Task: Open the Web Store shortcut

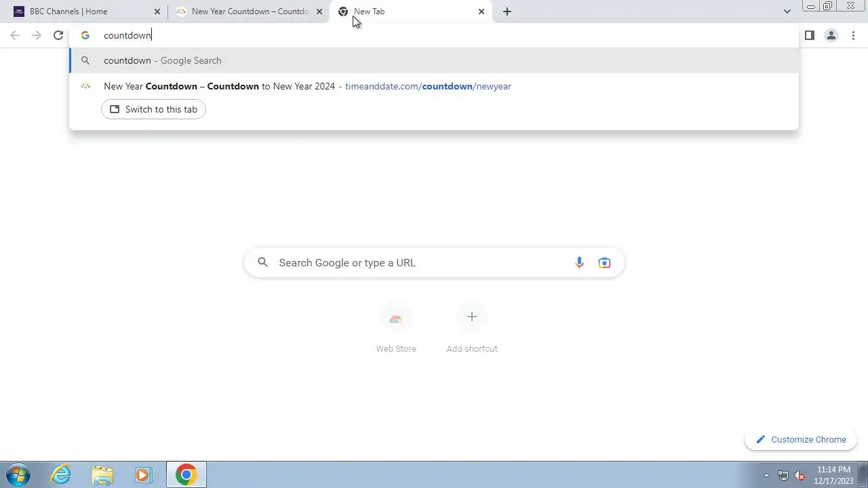Action: click(396, 329)
